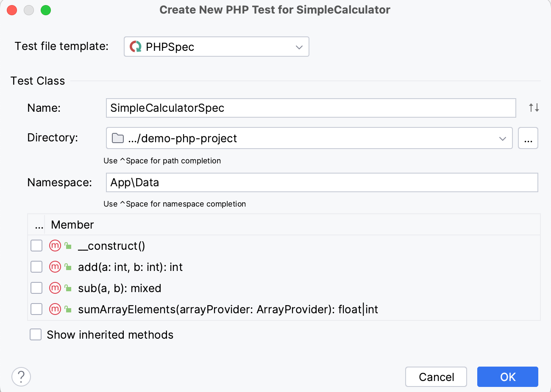Screen dimensions: 551x392
Task: Click the green visibility icon beside sumArrayElements
Action: click(68, 309)
